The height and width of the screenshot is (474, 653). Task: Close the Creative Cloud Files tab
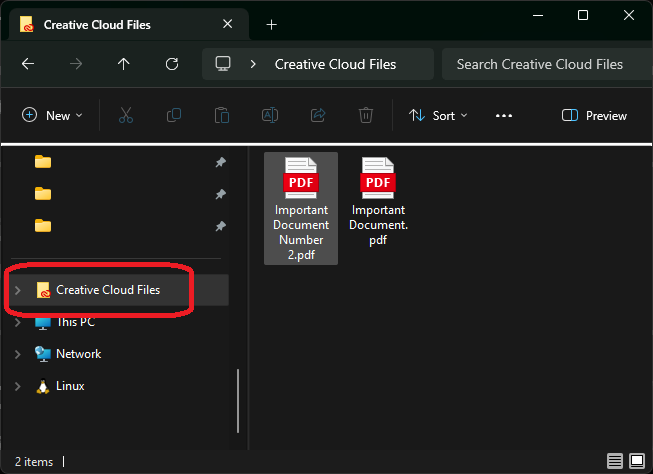(x=227, y=24)
